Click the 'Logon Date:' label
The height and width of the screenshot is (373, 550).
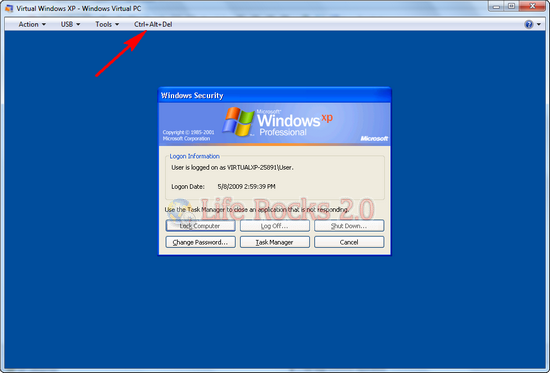coord(188,187)
